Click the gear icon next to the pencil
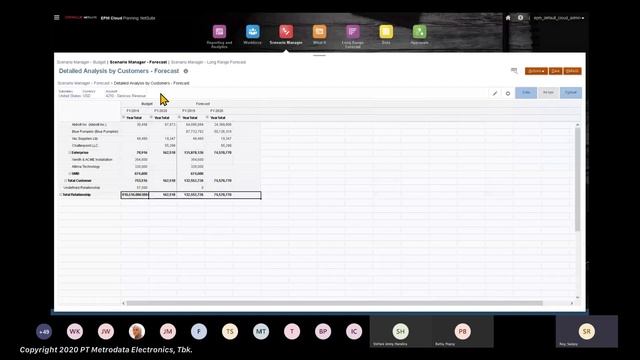 click(x=508, y=93)
